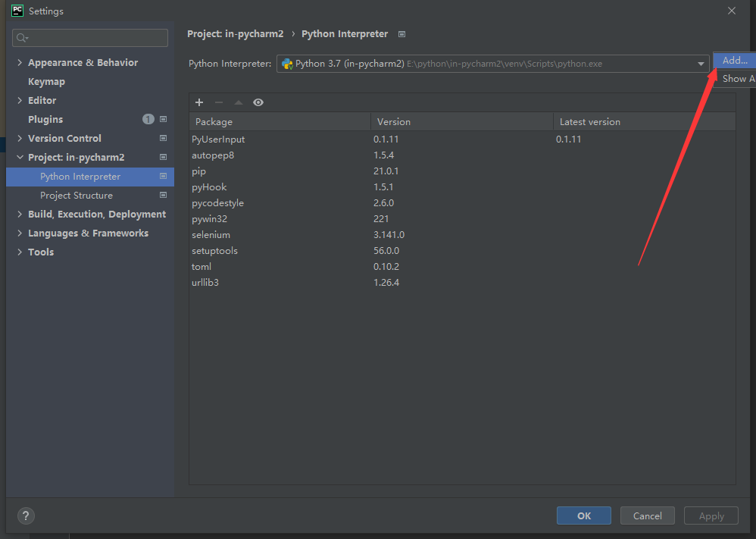Click the project-level icon beside Version Control

[164, 138]
